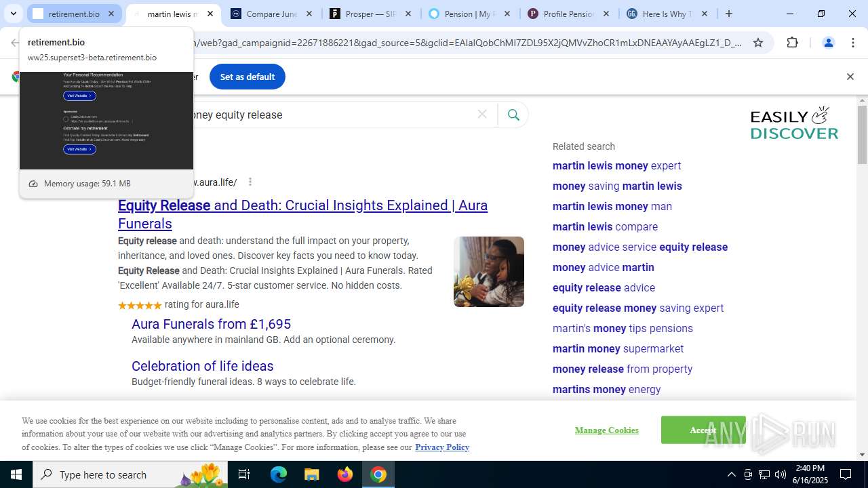This screenshot has height=488, width=868.
Task: Close the Here Is Why tab
Action: [705, 14]
